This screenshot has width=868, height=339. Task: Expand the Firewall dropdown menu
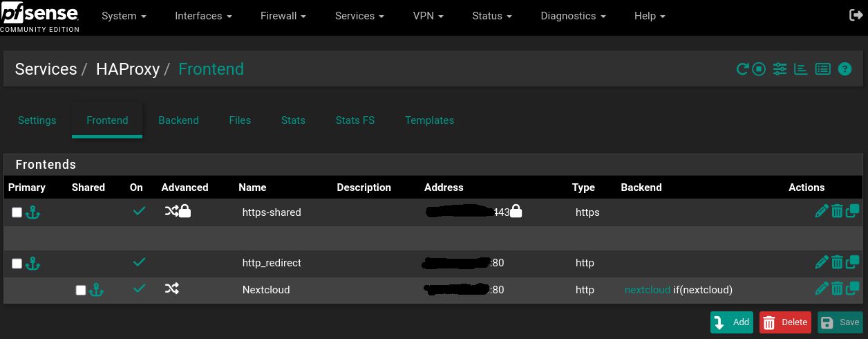click(283, 16)
